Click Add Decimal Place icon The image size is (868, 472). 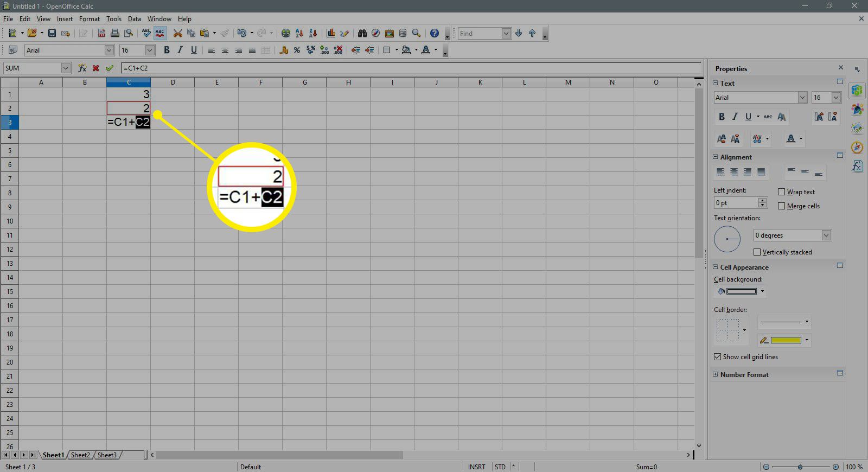tap(324, 50)
